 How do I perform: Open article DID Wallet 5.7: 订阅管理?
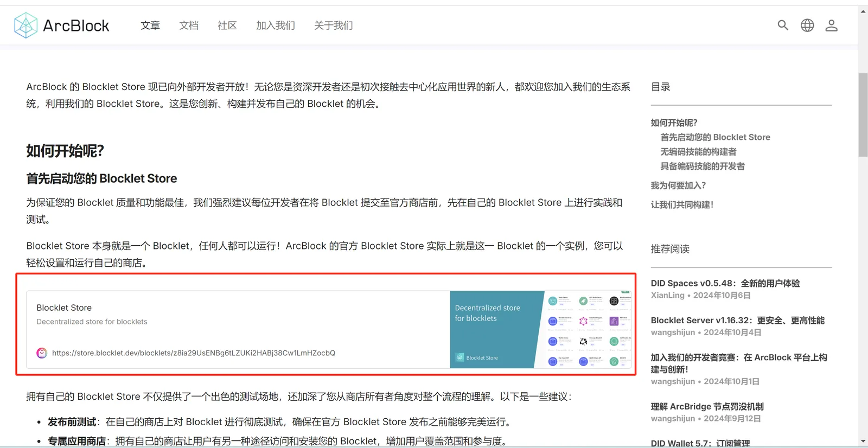700,443
